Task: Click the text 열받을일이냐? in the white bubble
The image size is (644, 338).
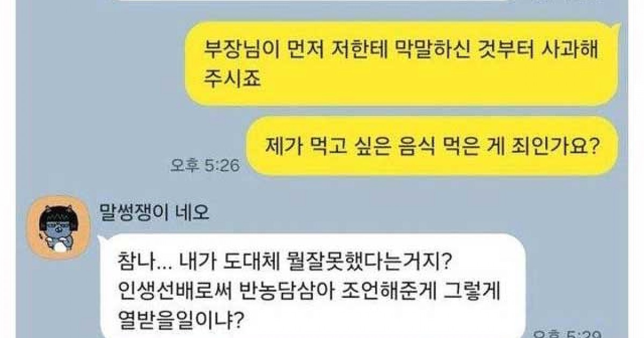Action: 180,320
